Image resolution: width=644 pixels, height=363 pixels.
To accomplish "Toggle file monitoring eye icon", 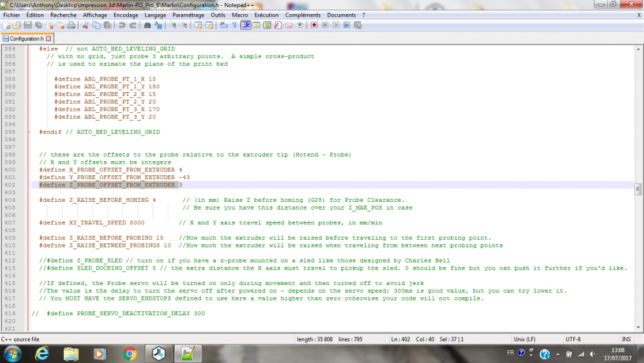I will (x=300, y=26).
